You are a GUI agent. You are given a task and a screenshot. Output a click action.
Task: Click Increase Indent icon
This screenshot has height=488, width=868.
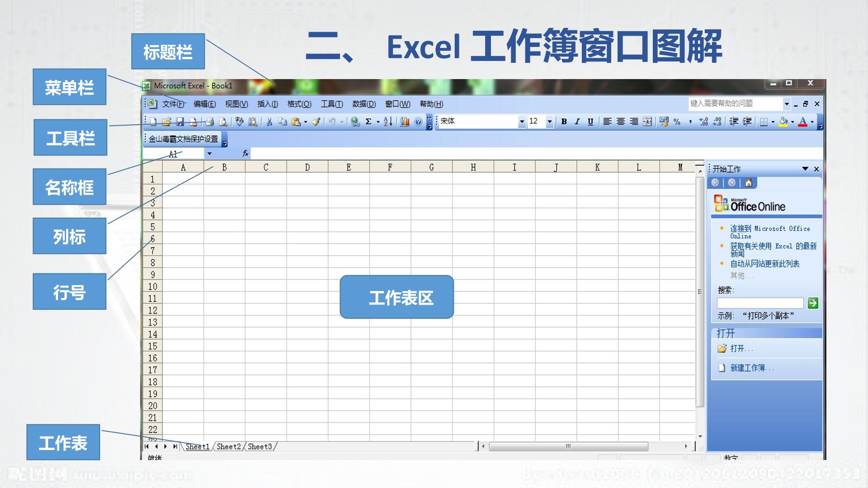(x=747, y=122)
